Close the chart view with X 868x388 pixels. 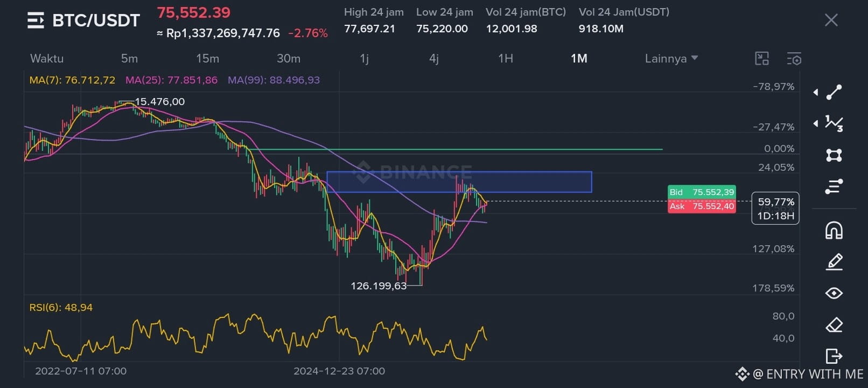click(x=831, y=20)
